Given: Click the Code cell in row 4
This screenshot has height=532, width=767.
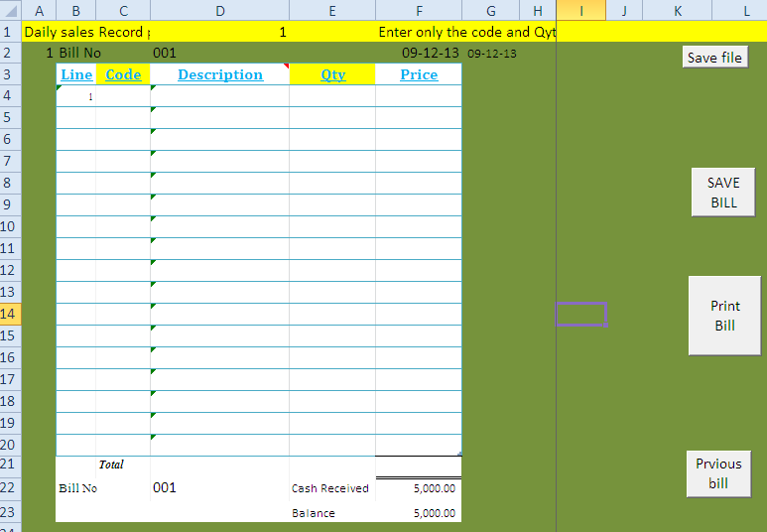Looking at the screenshot, I should tap(123, 96).
